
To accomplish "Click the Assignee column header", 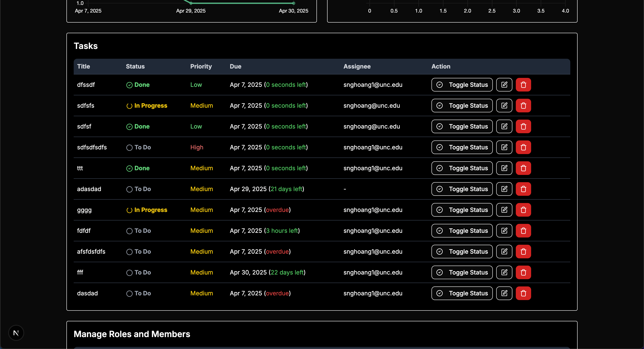I will coord(357,66).
